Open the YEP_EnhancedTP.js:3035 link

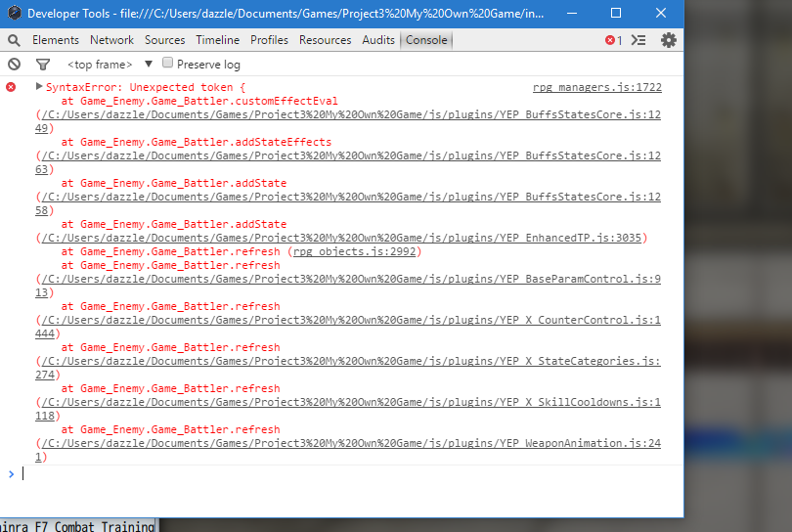(x=341, y=238)
